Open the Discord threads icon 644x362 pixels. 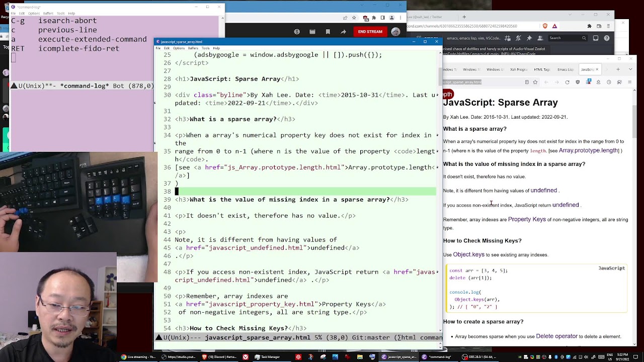pos(507,38)
